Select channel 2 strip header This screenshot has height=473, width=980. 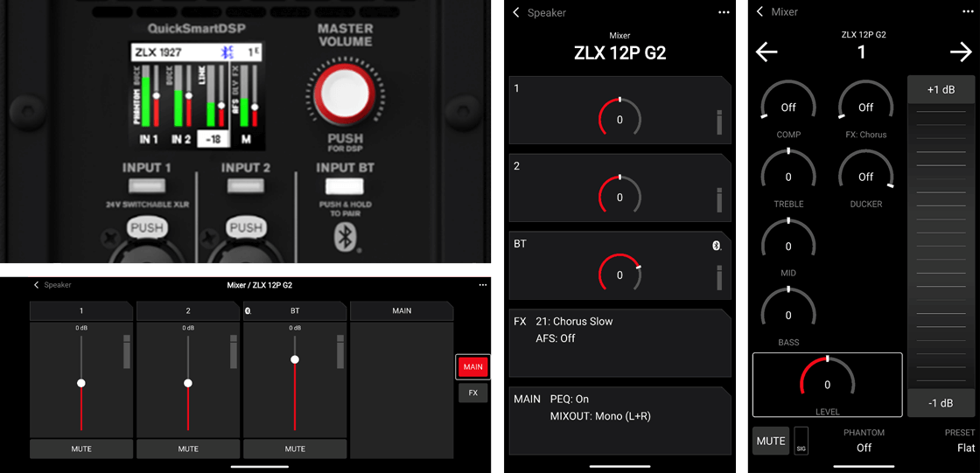click(188, 310)
